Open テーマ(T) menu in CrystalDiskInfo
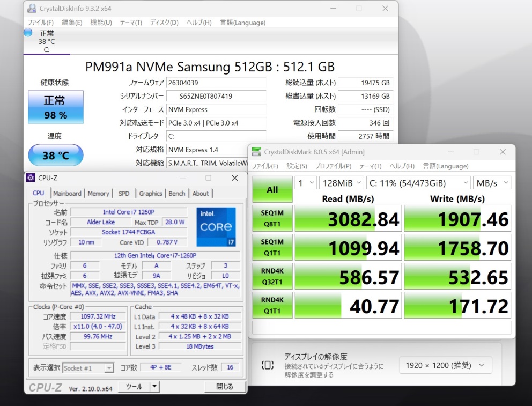Image resolution: width=532 pixels, height=406 pixels. coord(131,23)
